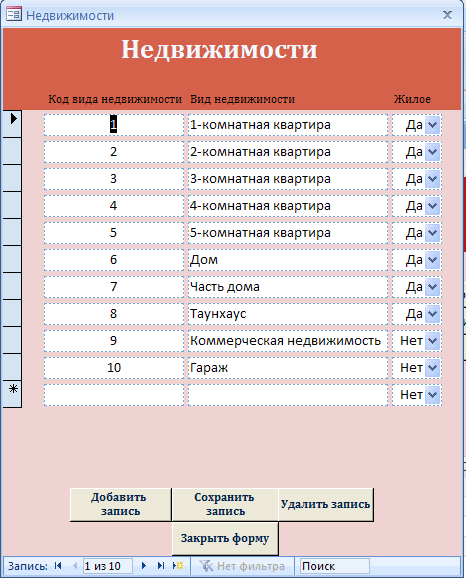The image size is (466, 578).
Task: Open Жилое dropdown for Часть дома
Action: pyautogui.click(x=432, y=287)
